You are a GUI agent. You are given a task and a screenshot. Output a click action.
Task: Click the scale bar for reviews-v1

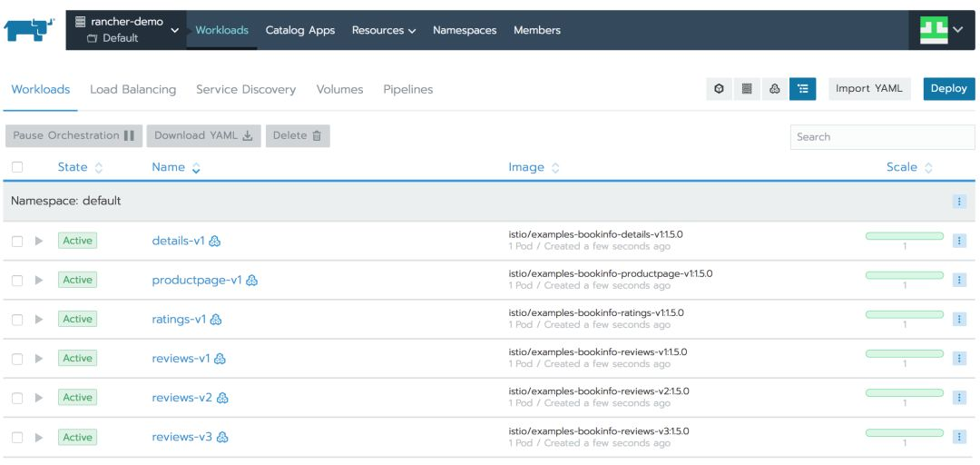pos(905,353)
